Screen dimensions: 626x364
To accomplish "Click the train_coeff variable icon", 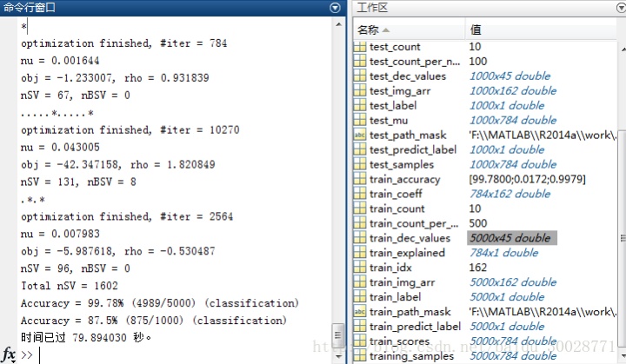I will pos(359,195).
